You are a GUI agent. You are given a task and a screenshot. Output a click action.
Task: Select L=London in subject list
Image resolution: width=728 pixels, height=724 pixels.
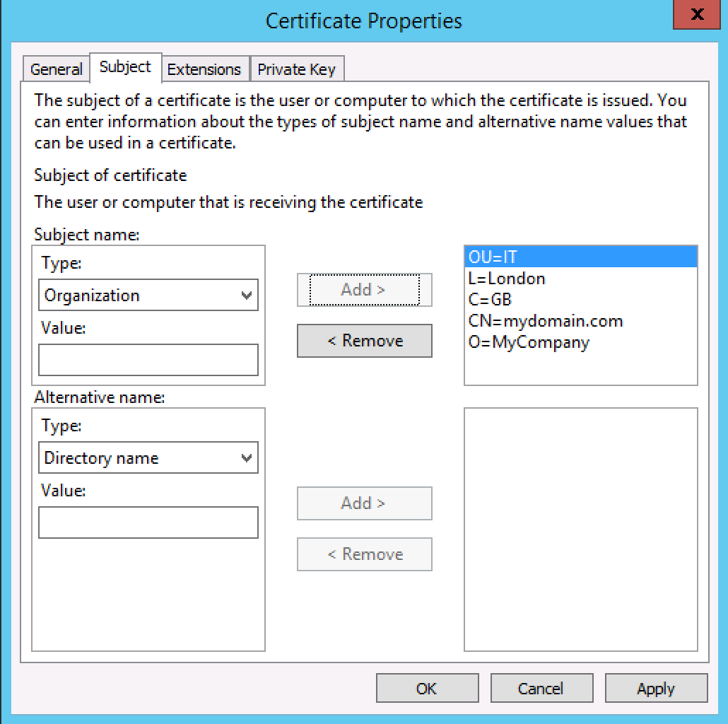pyautogui.click(x=507, y=279)
